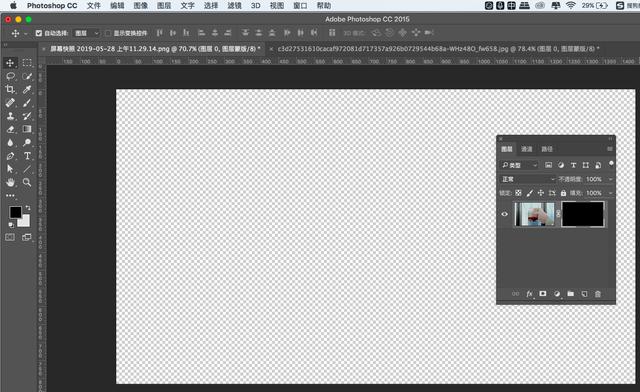Toggle the layer filter on/off switch
This screenshot has width=640, height=392.
pyautogui.click(x=611, y=164)
